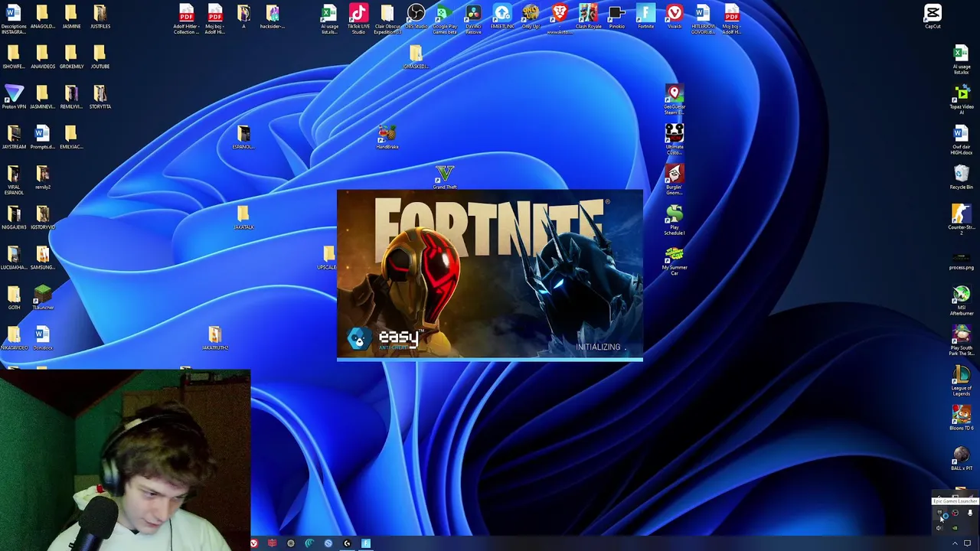
Task: Click the webcam overlay showing the streamer
Action: click(125, 460)
